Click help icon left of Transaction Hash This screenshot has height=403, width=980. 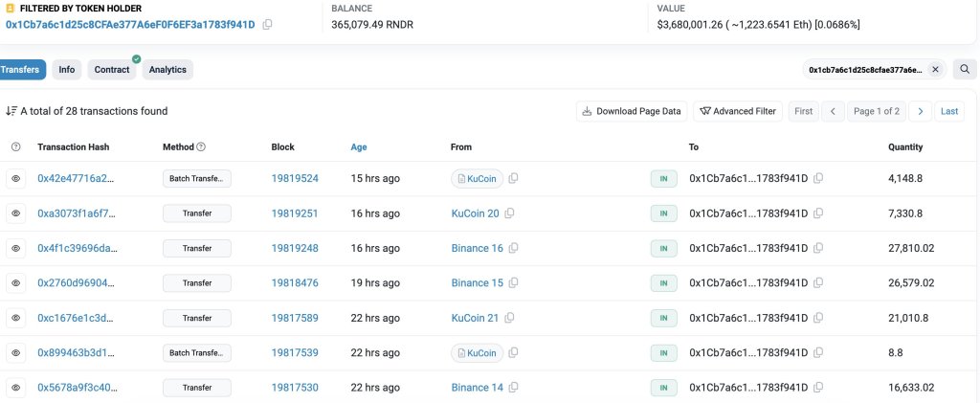[15, 147]
